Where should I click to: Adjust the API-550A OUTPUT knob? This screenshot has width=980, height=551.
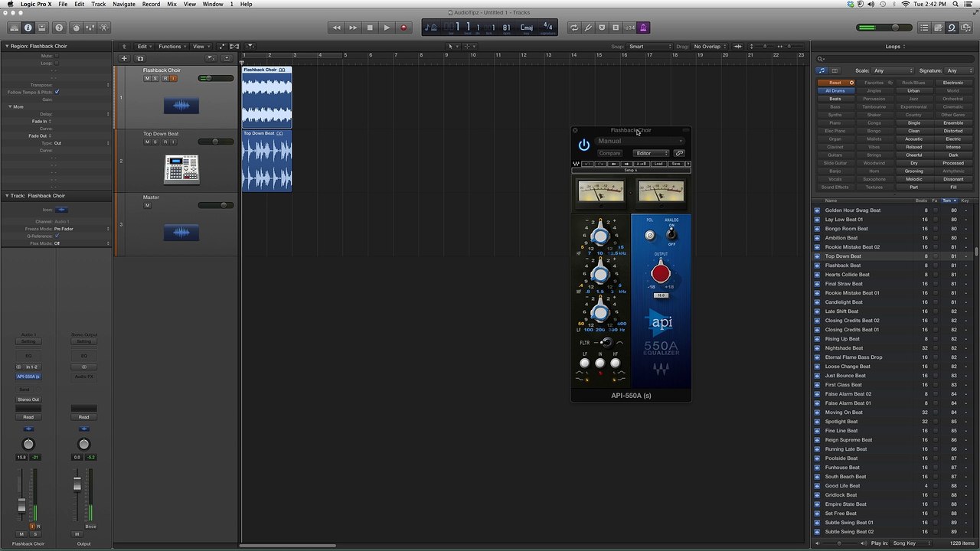click(x=661, y=272)
